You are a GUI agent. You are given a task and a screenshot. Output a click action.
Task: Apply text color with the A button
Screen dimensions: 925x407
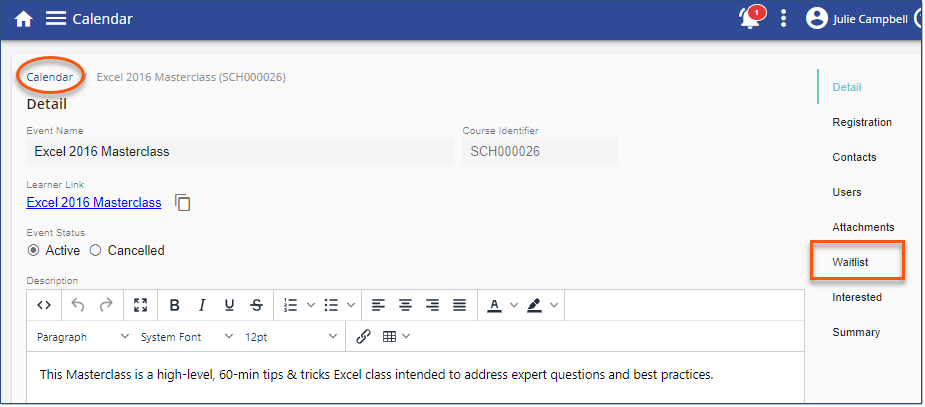(494, 305)
